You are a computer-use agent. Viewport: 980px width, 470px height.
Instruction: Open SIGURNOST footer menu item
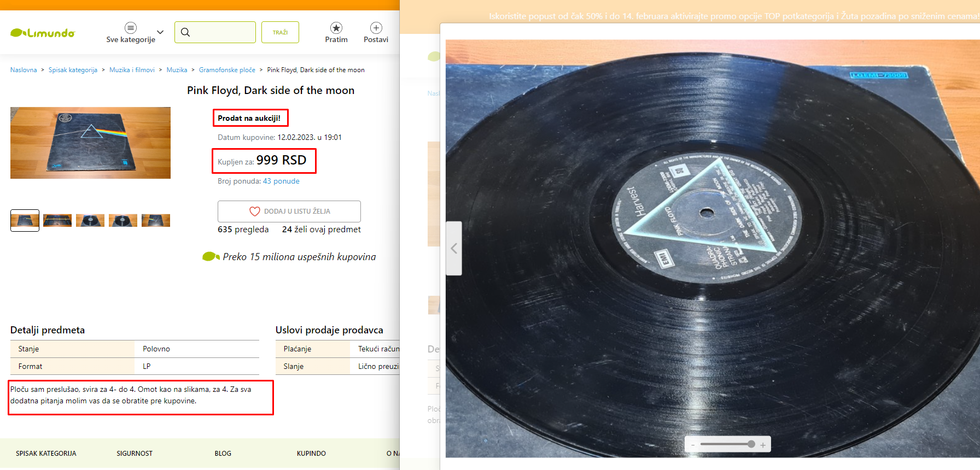(x=135, y=454)
